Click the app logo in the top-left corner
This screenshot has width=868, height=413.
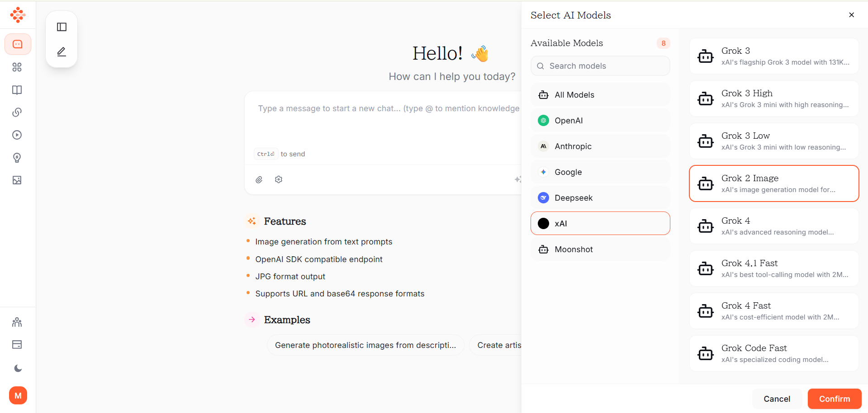pos(18,15)
